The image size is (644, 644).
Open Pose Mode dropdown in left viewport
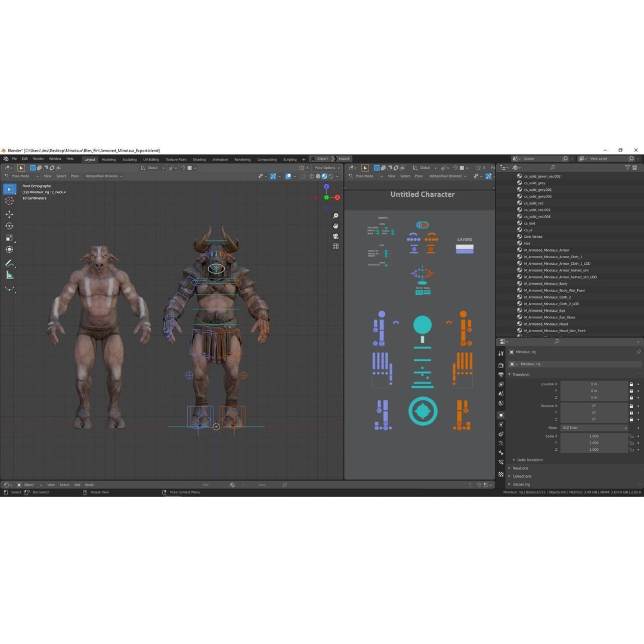coord(22,176)
